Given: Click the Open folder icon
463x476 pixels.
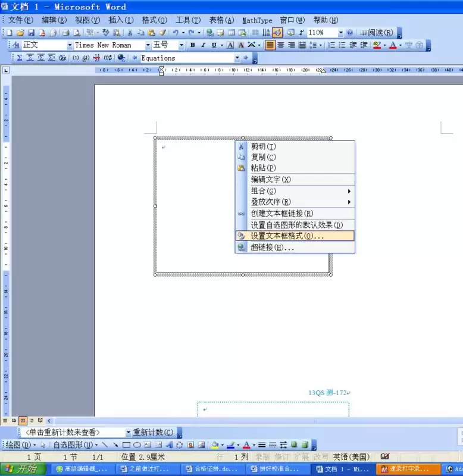Looking at the screenshot, I should 20,33.
